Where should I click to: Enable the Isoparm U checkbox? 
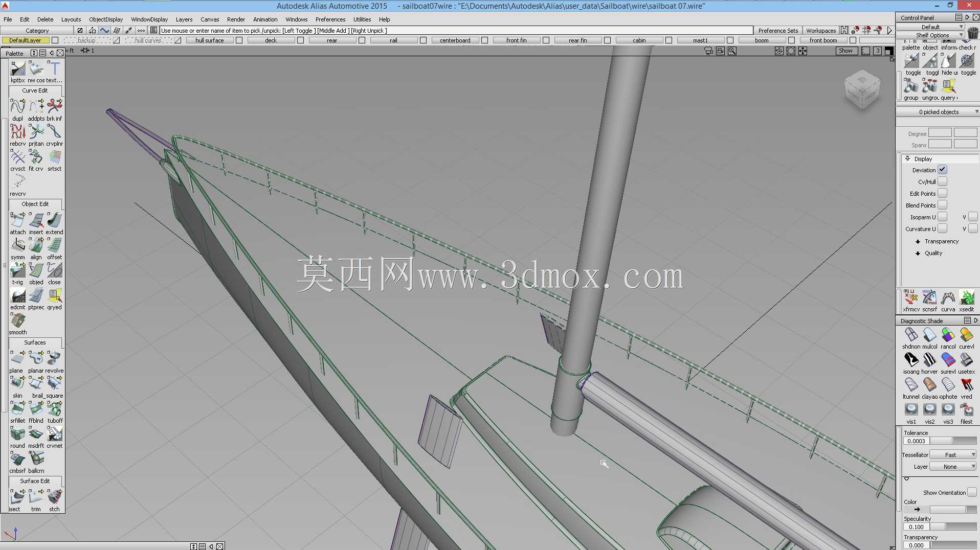[x=942, y=217]
